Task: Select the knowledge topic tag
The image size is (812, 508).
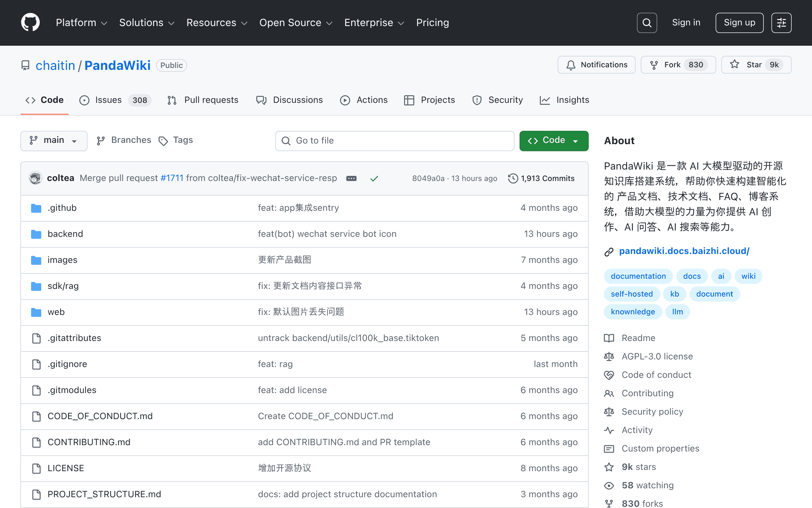Action: click(633, 312)
